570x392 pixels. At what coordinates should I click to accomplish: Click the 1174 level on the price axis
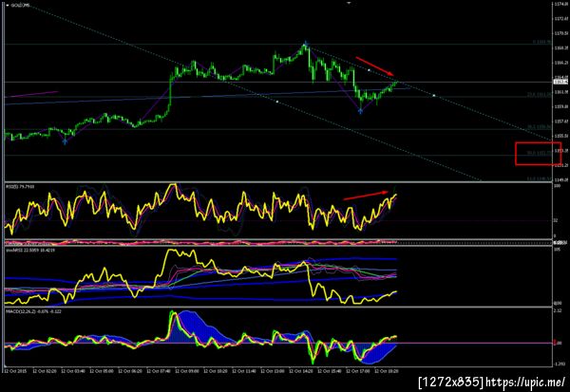[560, 4]
